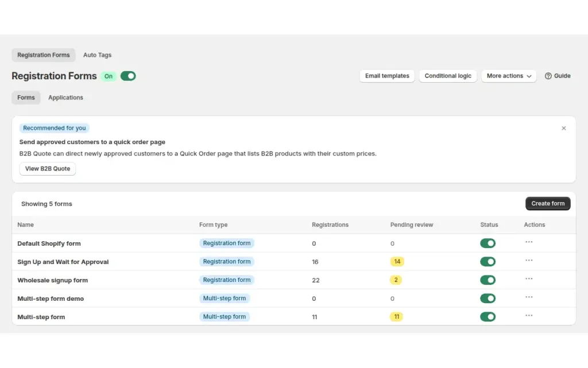Click the Registrations column header
The width and height of the screenshot is (588, 368).
point(330,225)
